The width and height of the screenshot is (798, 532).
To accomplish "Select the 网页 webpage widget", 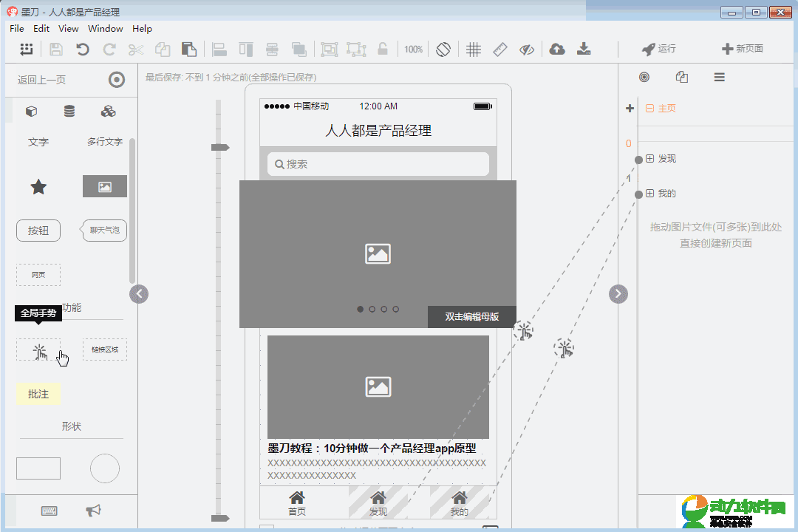I will (38, 275).
